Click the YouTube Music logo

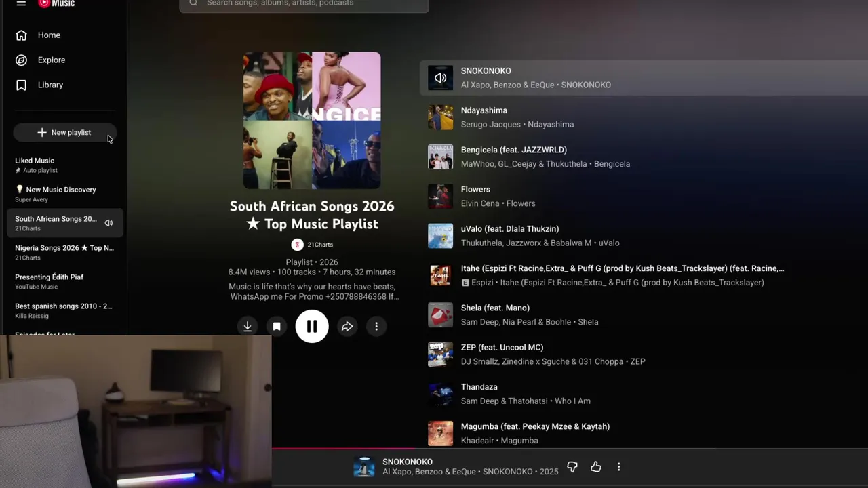(x=56, y=3)
